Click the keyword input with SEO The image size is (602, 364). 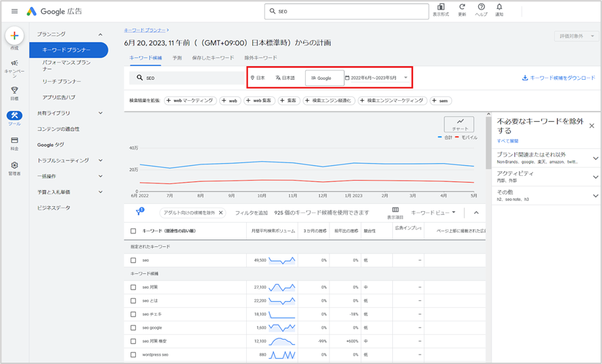click(x=187, y=78)
